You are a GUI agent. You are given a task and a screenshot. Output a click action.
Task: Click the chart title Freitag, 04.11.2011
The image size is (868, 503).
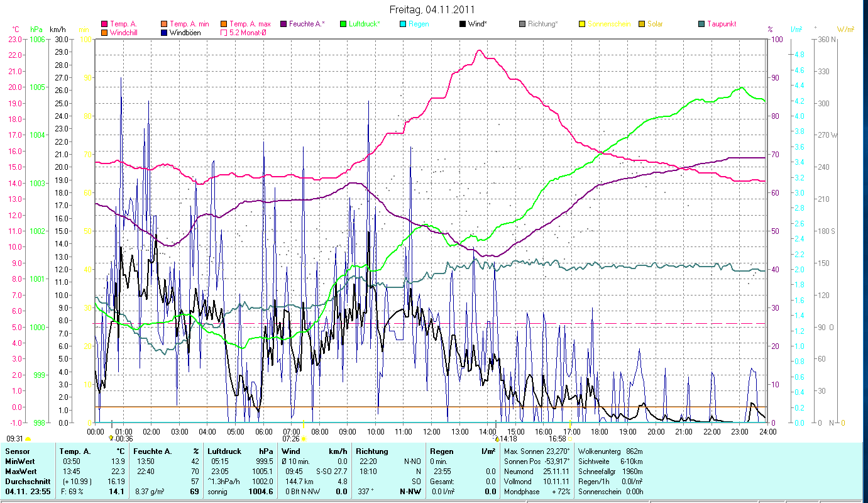432,9
